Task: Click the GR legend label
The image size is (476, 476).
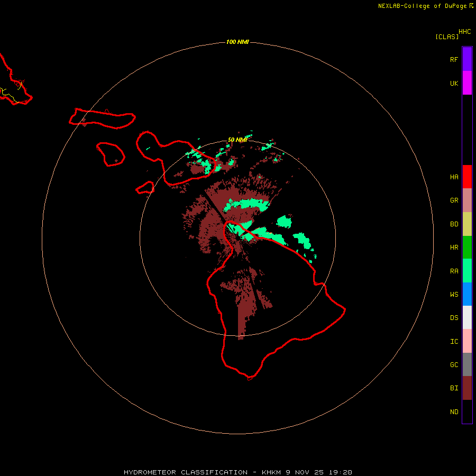Action: (x=454, y=200)
